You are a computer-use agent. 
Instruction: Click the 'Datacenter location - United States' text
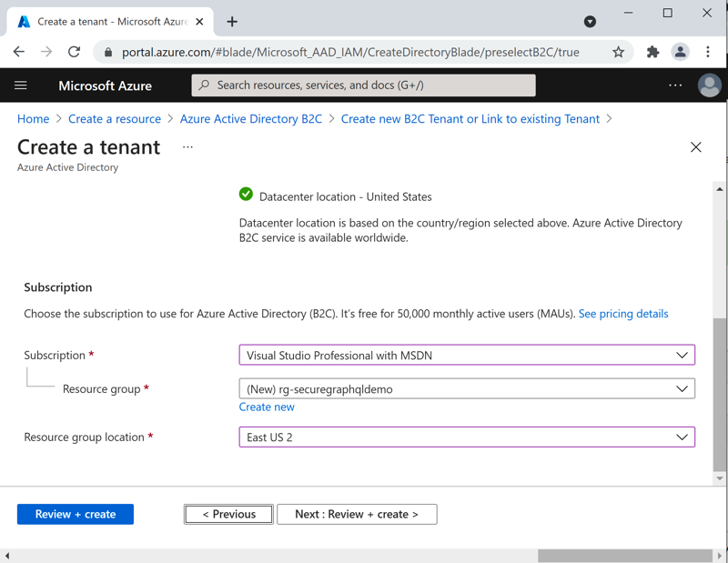(x=346, y=196)
